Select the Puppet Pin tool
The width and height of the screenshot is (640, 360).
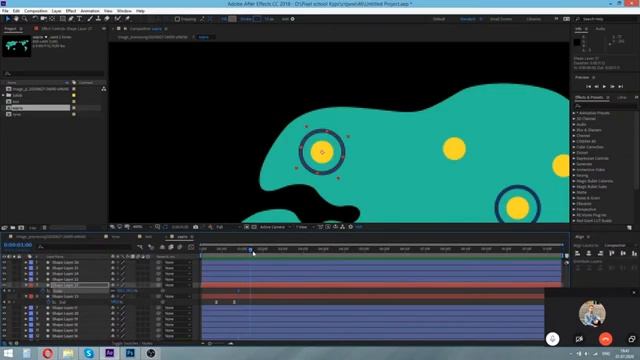tap(127, 19)
